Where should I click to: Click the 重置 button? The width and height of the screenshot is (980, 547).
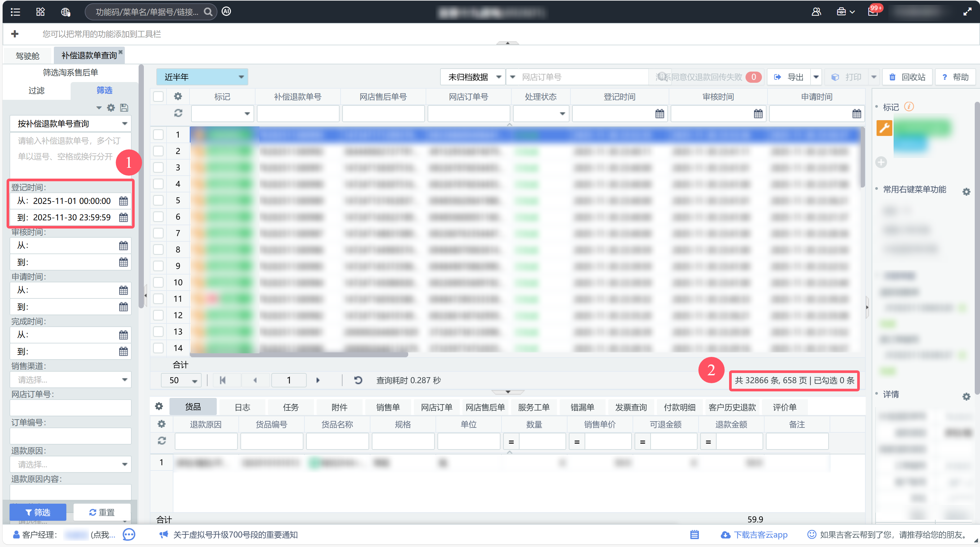point(102,512)
